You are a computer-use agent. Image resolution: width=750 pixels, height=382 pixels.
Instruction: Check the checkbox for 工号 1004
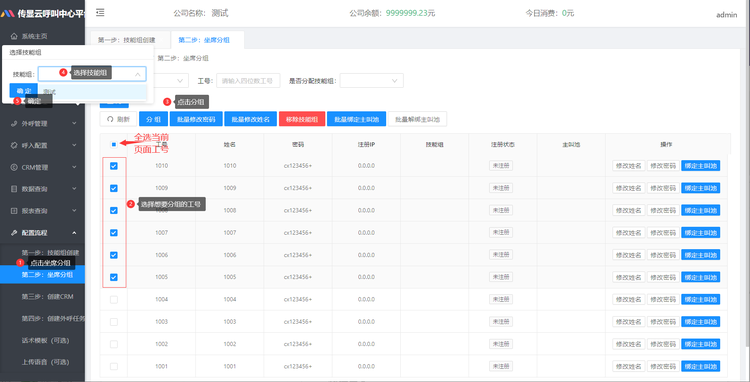coord(114,299)
